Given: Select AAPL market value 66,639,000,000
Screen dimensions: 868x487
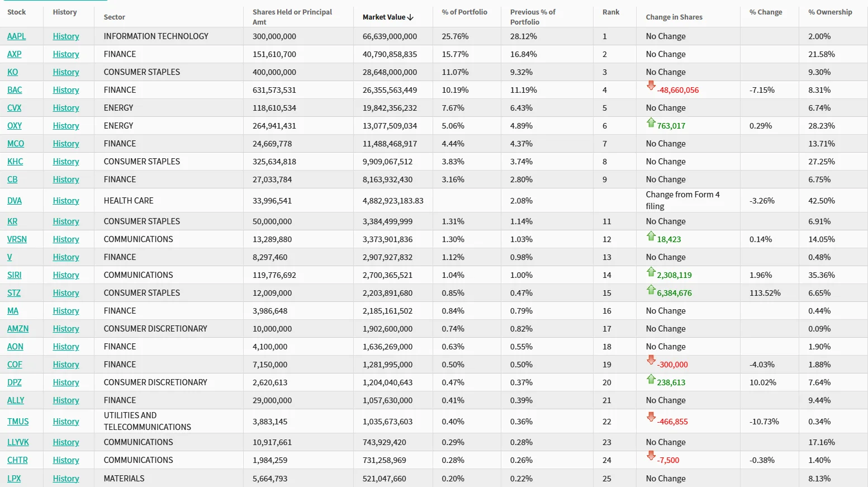Looking at the screenshot, I should click(390, 36).
